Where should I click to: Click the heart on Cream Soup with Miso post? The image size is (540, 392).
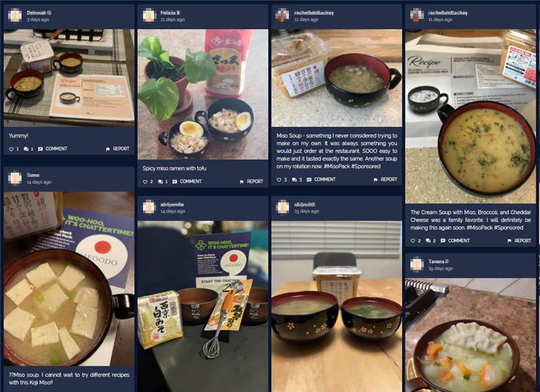(x=413, y=241)
